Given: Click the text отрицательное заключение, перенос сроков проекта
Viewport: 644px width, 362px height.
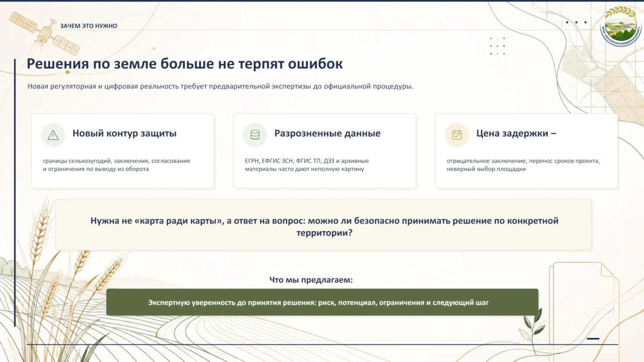Looking at the screenshot, I should (x=523, y=161).
